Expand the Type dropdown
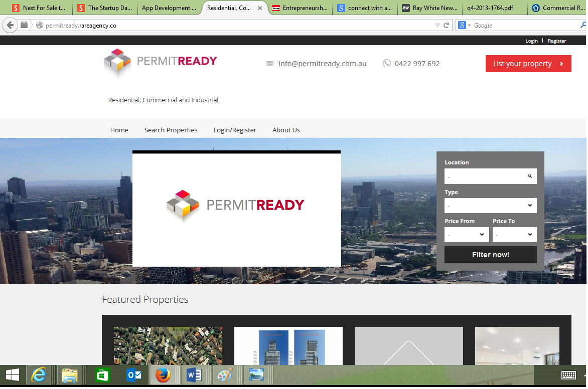The image size is (588, 389). tap(490, 206)
